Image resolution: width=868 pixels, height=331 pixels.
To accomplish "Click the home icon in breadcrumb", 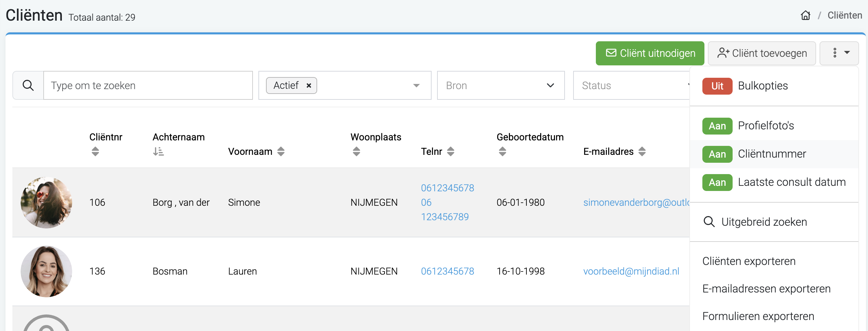I will tap(805, 15).
